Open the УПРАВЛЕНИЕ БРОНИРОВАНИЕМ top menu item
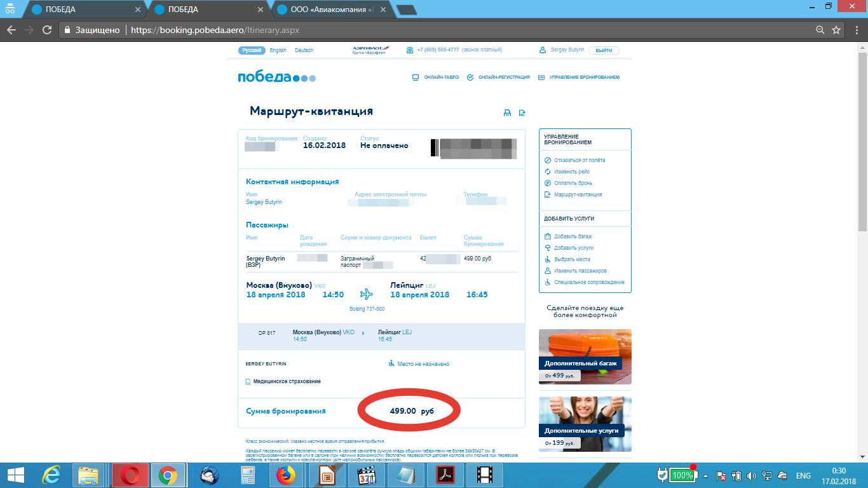The height and width of the screenshot is (488, 868). [584, 78]
